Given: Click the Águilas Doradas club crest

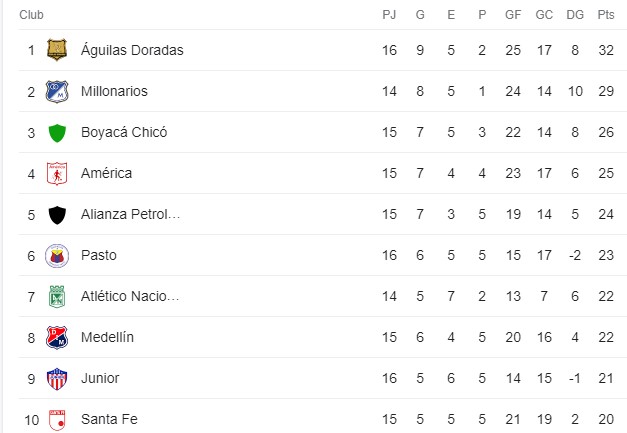Looking at the screenshot, I should tap(57, 50).
